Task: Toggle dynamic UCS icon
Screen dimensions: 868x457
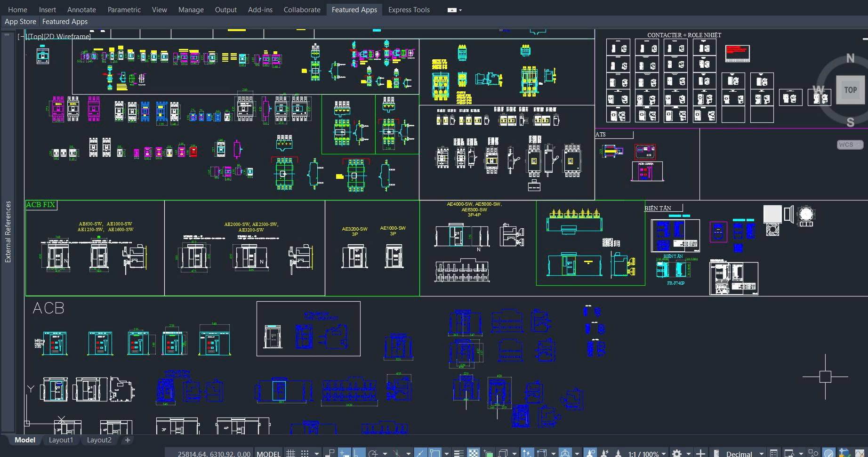Action: coord(527,453)
